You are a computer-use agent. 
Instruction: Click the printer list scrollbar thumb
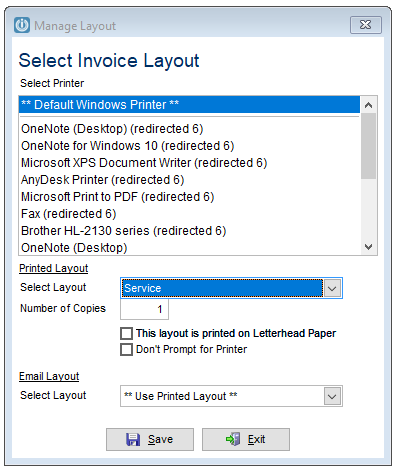click(368, 146)
